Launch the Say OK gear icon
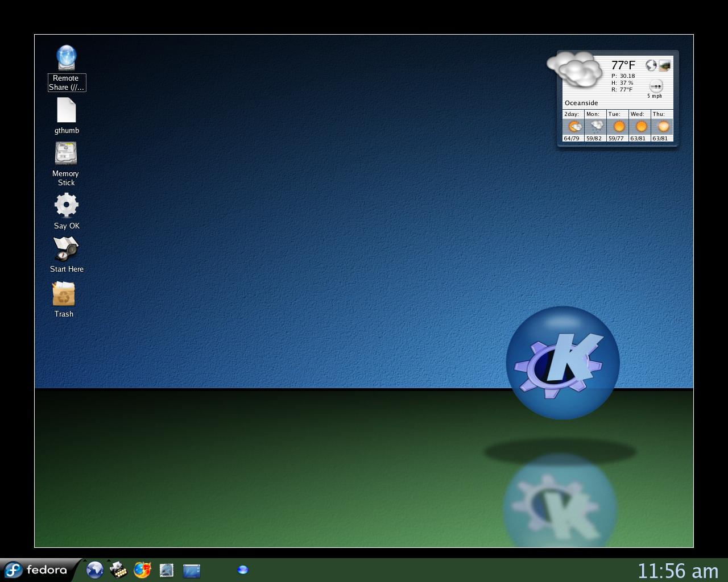Viewport: 728px width, 582px height. click(66, 205)
